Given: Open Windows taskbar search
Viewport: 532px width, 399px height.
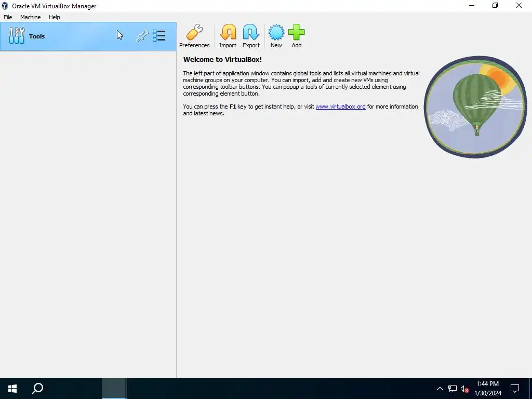Looking at the screenshot, I should tap(37, 389).
